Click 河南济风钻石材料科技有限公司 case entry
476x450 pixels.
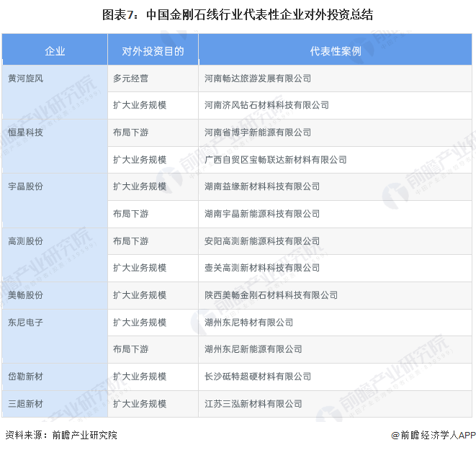[x=266, y=105]
